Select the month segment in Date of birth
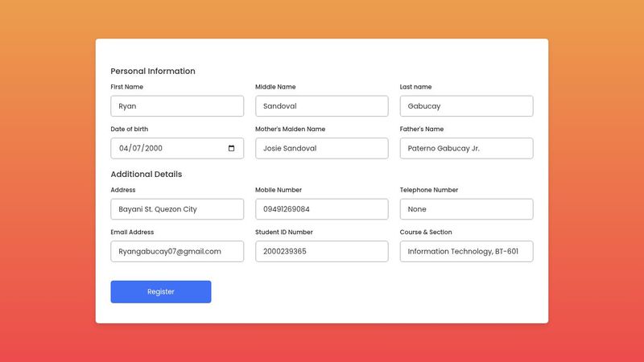Screen dimensions: 644x362 coord(124,148)
